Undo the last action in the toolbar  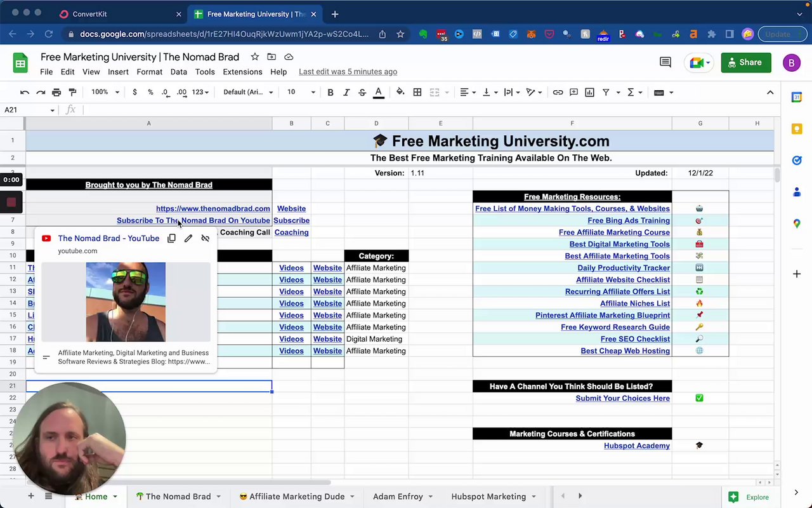pyautogui.click(x=25, y=92)
